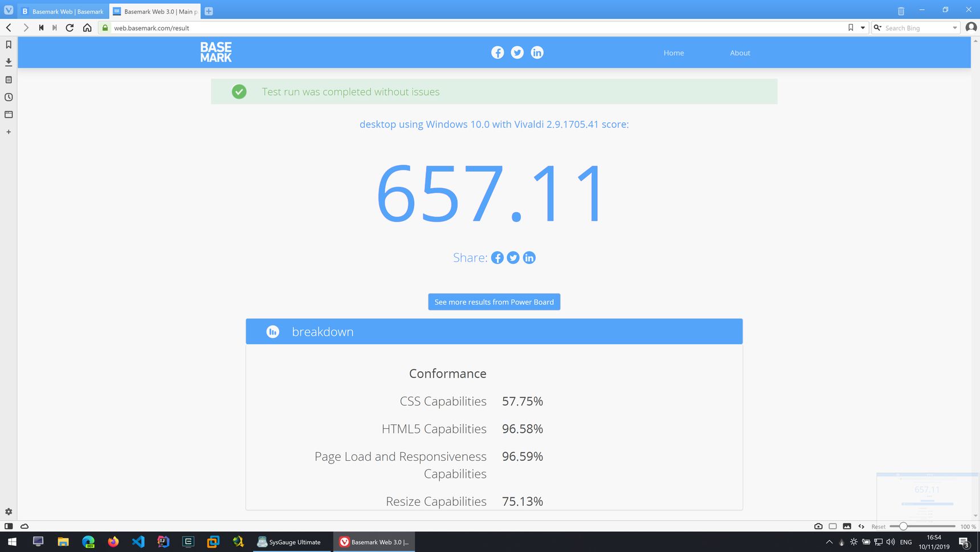Open Windows Start menu
The image size is (980, 552).
tap(12, 542)
